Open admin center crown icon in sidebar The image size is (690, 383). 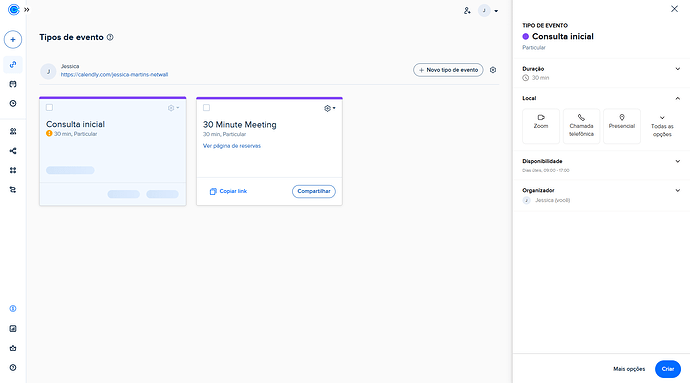tap(13, 348)
